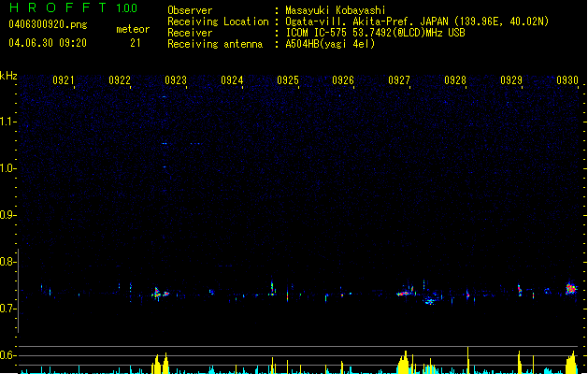Click the 0.8 kHz frequency axis label
Viewport: 588px width, 374px height.
pyautogui.click(x=8, y=262)
